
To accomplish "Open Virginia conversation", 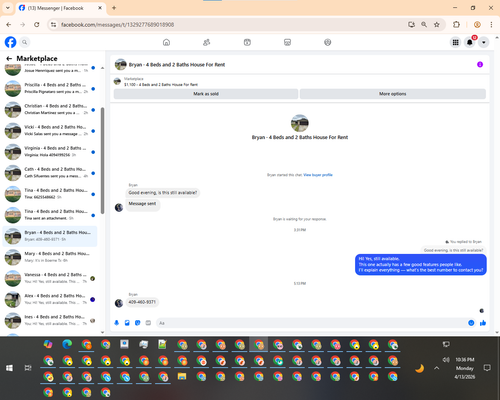I will (x=50, y=151).
